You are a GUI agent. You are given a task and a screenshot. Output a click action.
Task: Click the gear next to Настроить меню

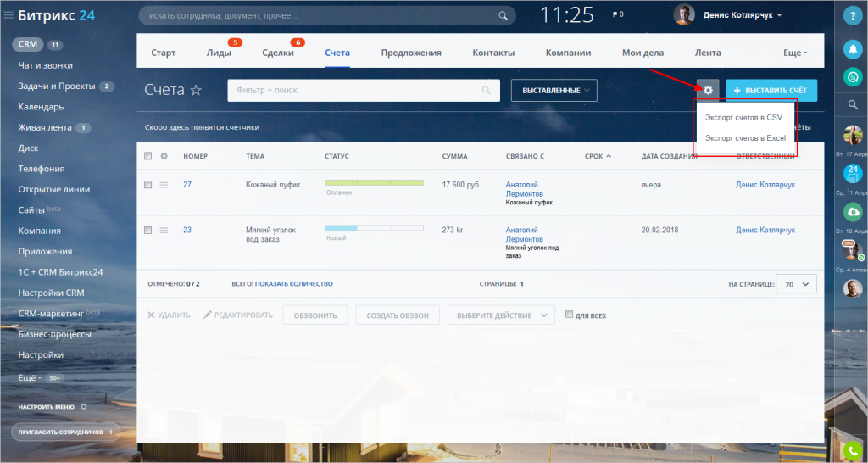tap(84, 406)
